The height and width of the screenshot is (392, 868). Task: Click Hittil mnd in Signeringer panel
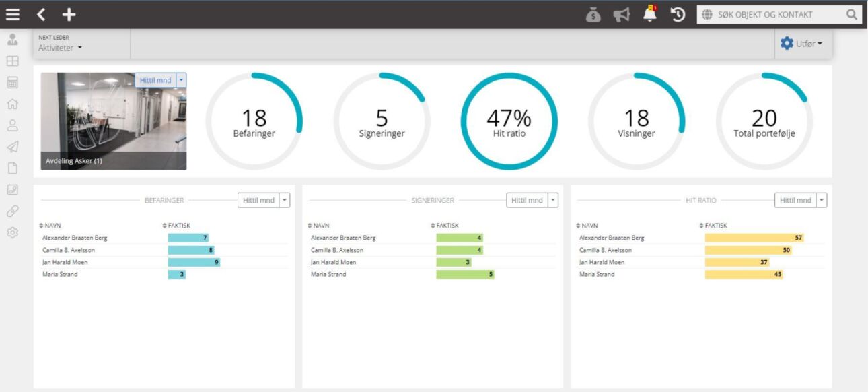[x=527, y=200]
